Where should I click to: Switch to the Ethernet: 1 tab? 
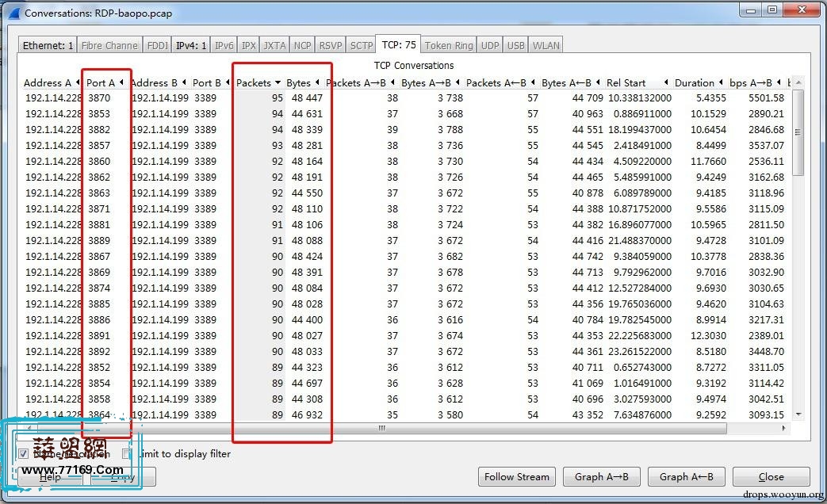(x=48, y=45)
